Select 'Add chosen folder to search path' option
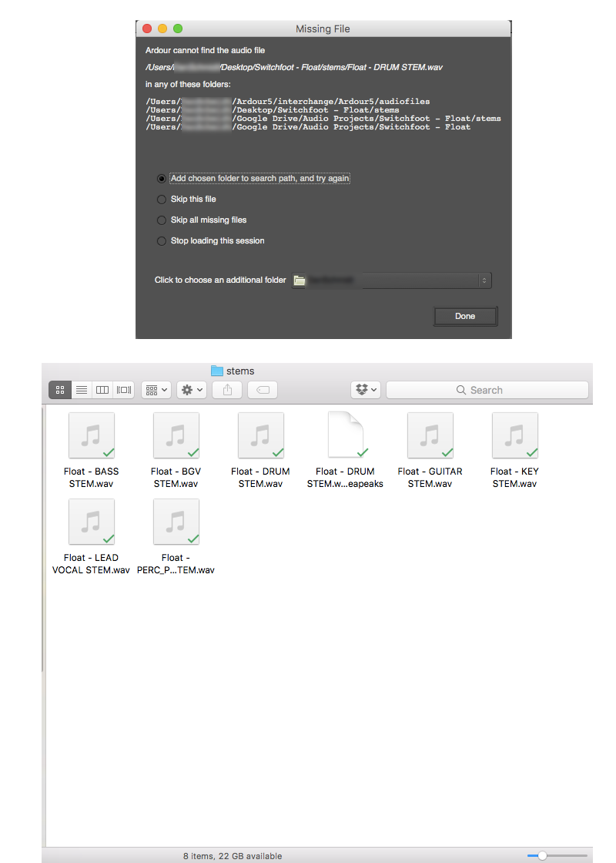The width and height of the screenshot is (616, 863). (162, 179)
